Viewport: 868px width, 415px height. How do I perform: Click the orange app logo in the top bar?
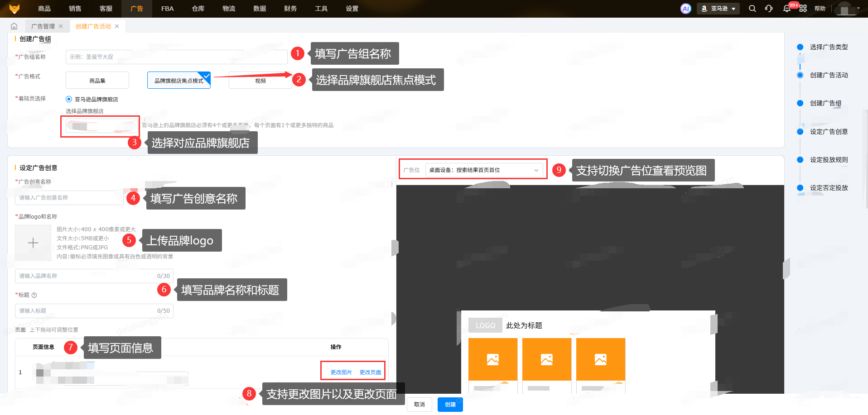pyautogui.click(x=14, y=9)
